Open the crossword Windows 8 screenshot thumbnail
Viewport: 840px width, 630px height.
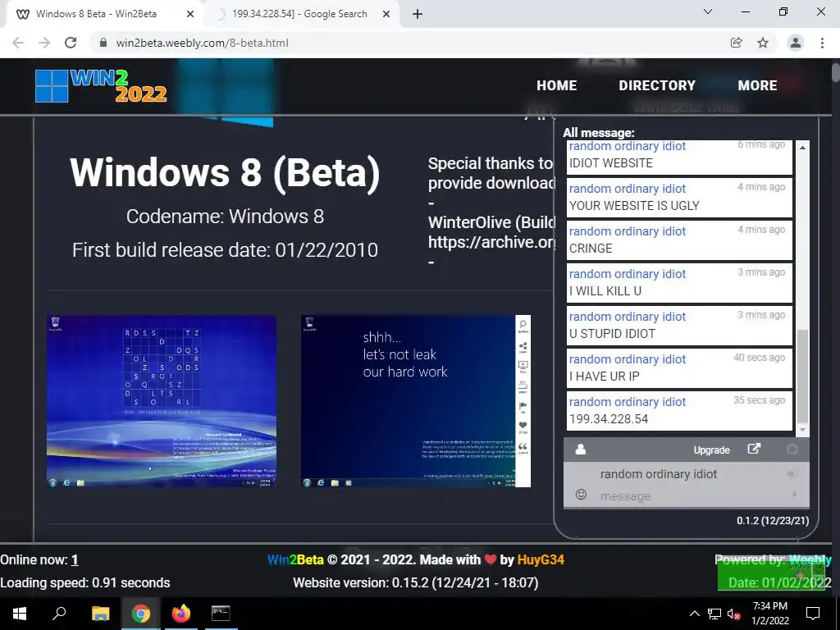coord(162,401)
